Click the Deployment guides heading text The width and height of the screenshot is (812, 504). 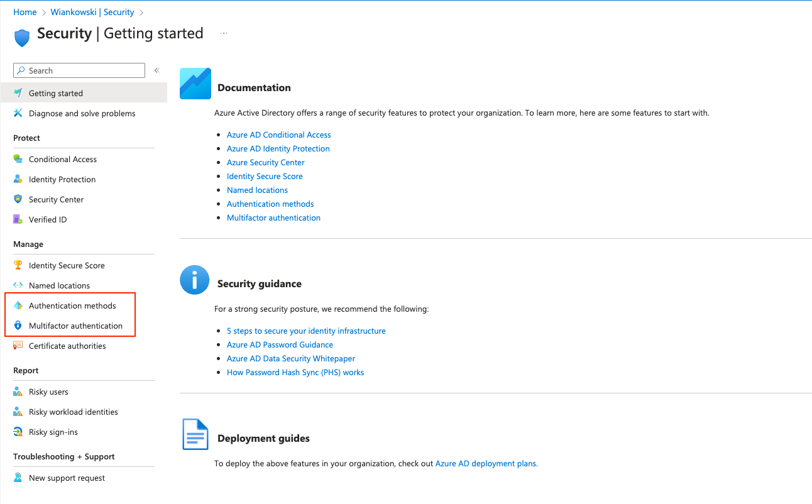tap(263, 438)
